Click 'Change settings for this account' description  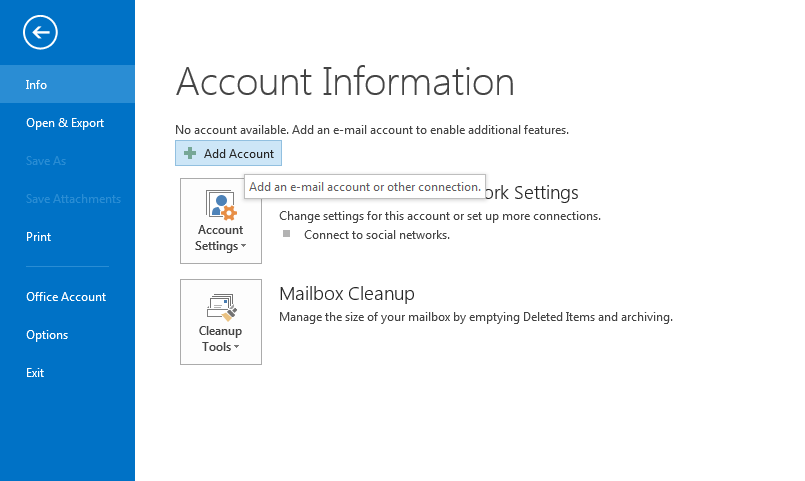click(x=440, y=216)
